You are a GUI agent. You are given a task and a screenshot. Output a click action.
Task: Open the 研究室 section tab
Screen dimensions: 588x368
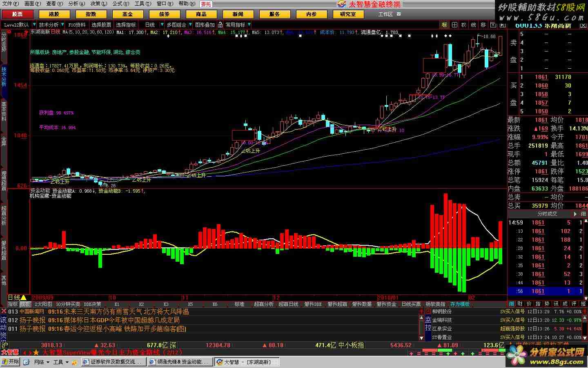point(348,14)
